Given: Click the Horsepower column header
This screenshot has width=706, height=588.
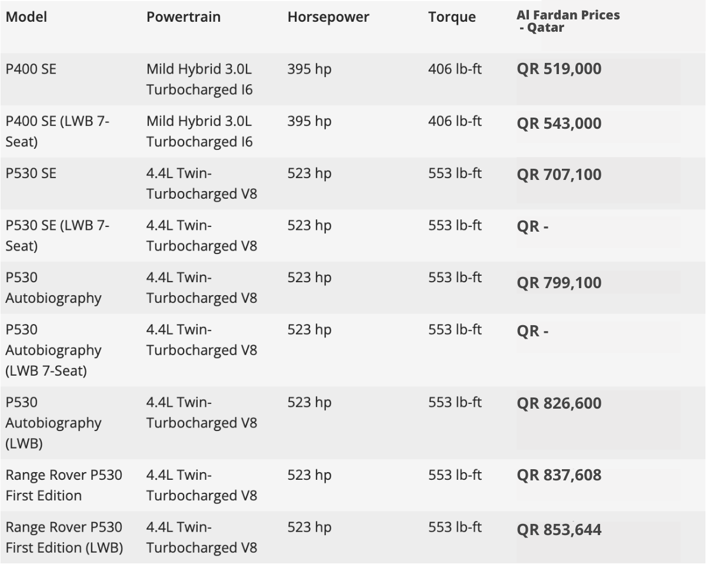Looking at the screenshot, I should tap(328, 17).
